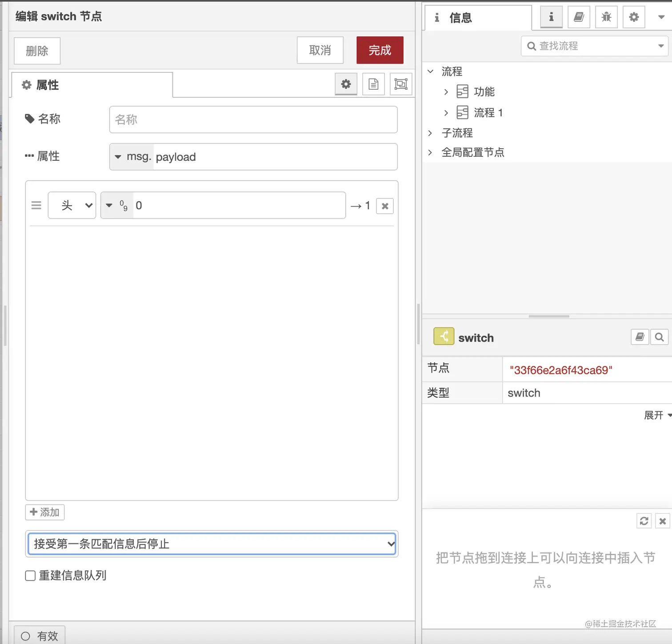Viewport: 672px width, 644px height.
Task: Click the rule value field showing 0
Action: [239, 205]
